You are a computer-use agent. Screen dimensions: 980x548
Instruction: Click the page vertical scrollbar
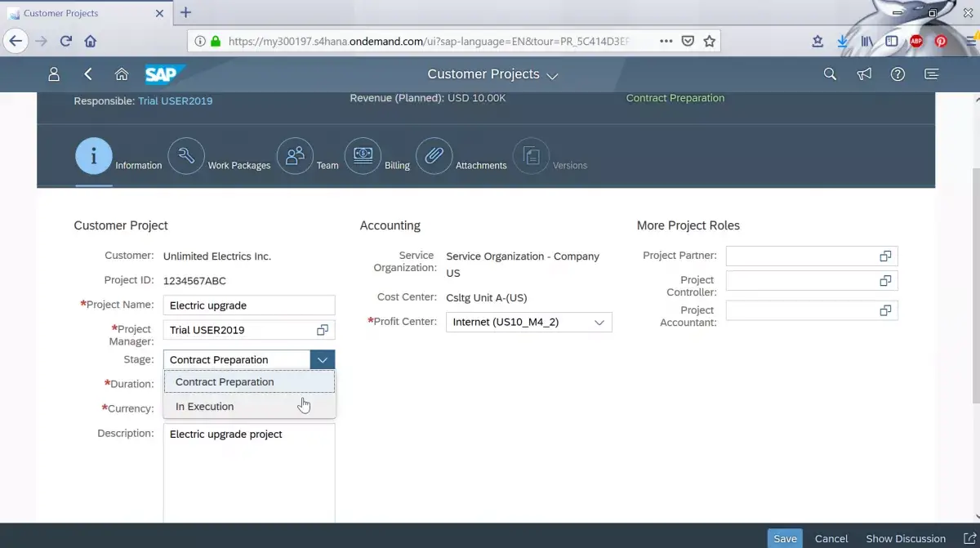[x=975, y=286]
